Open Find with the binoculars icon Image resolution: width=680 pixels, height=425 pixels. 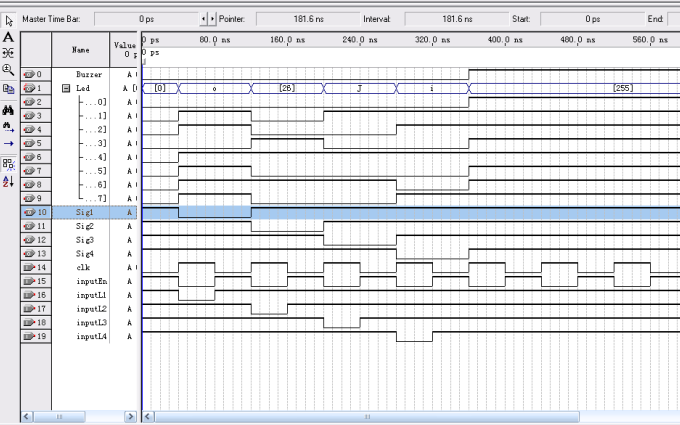click(8, 109)
